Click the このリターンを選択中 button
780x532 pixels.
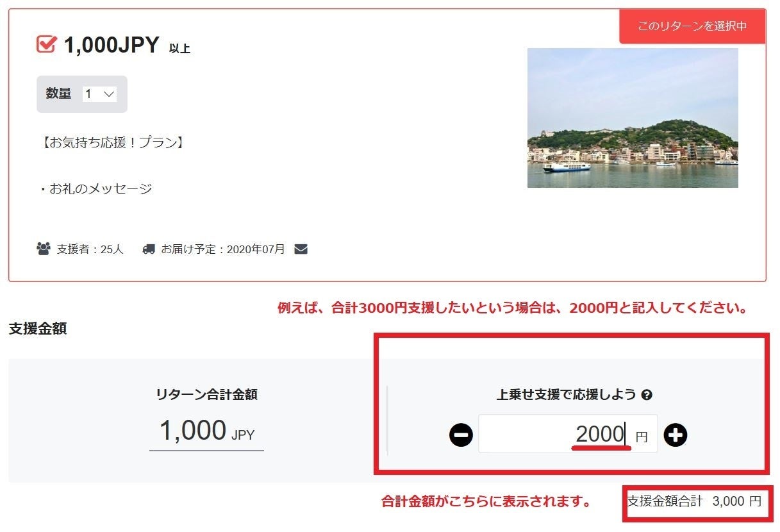click(692, 26)
